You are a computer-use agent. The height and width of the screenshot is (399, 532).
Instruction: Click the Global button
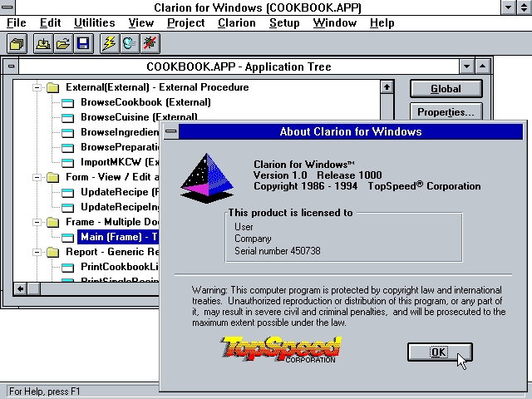446,89
